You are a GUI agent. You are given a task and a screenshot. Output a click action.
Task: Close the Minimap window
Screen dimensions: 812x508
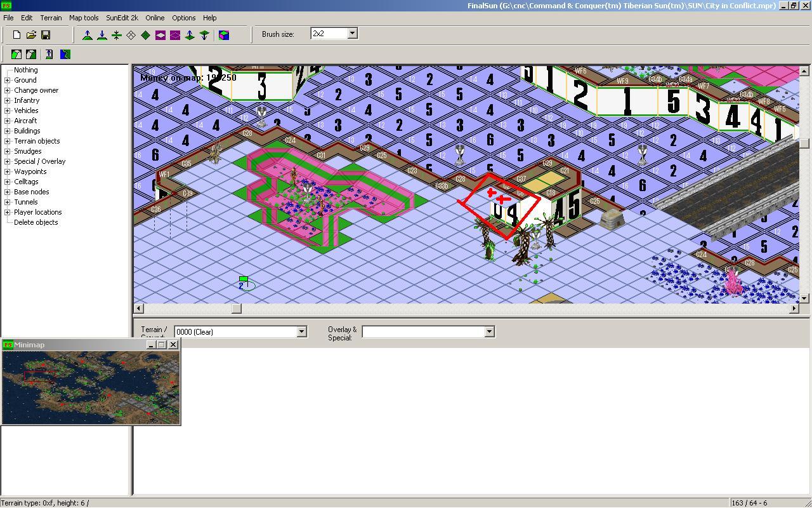click(173, 345)
